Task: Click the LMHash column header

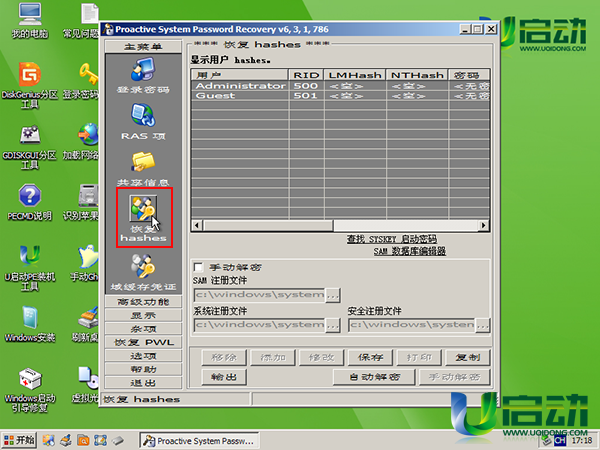Action: (355, 75)
